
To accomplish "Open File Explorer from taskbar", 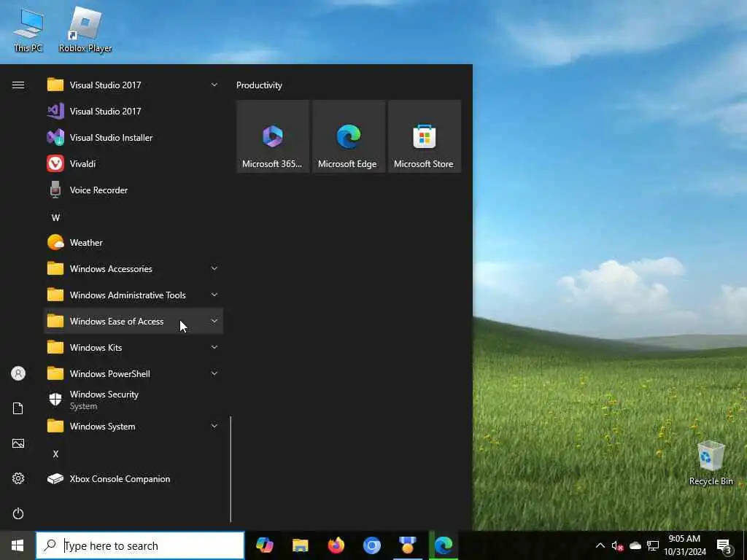I will point(300,545).
